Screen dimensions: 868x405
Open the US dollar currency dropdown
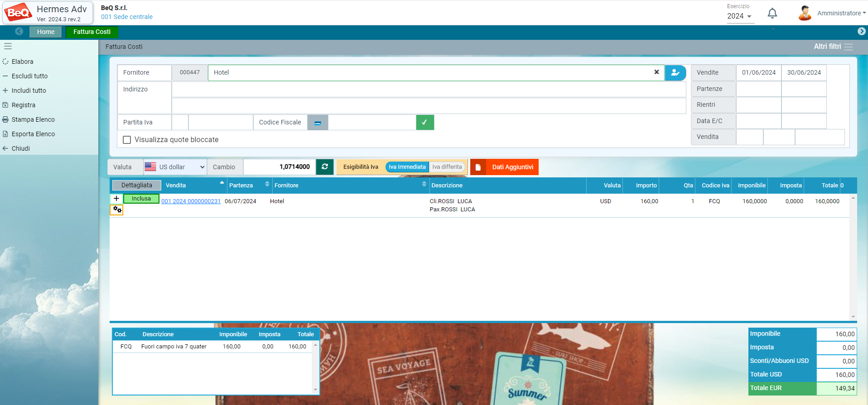coord(175,167)
